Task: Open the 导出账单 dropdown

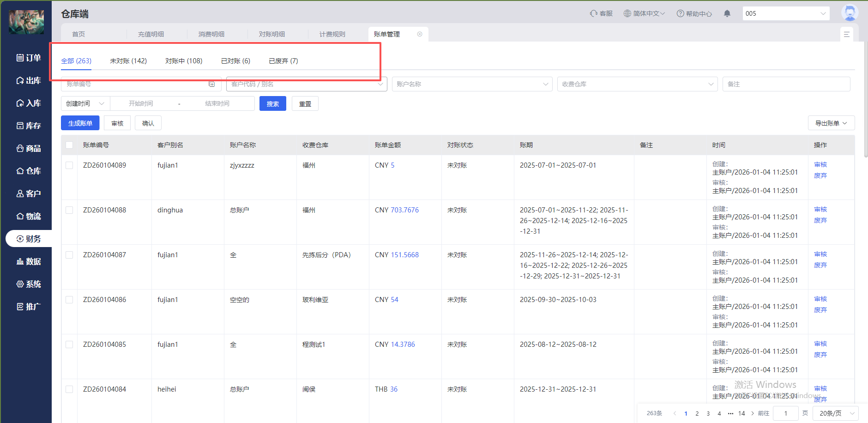Action: pyautogui.click(x=831, y=123)
